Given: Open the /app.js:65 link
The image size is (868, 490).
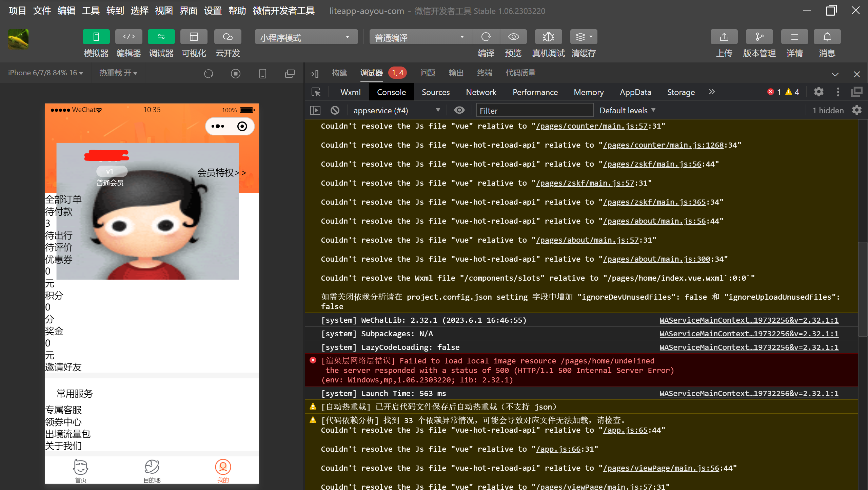Looking at the screenshot, I should coord(626,430).
